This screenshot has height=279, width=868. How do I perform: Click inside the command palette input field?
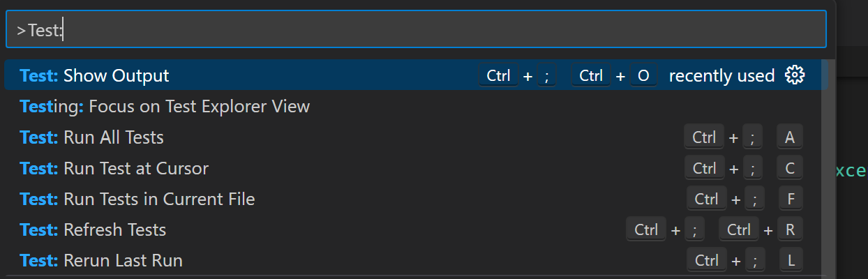click(x=419, y=29)
